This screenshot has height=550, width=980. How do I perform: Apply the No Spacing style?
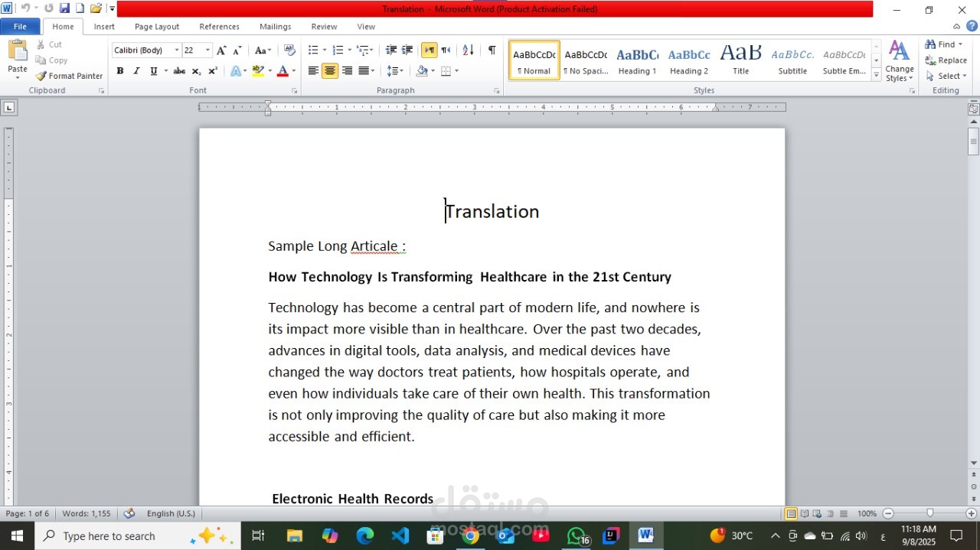pos(586,60)
